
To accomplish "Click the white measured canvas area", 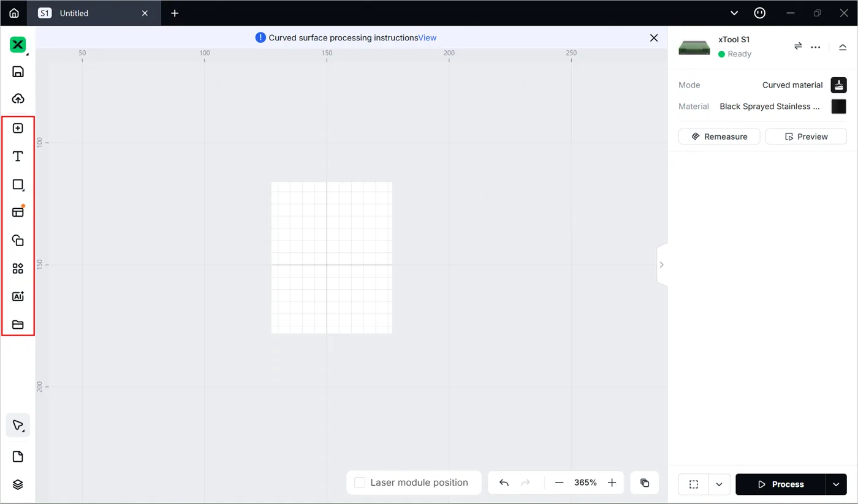I will coord(332,258).
